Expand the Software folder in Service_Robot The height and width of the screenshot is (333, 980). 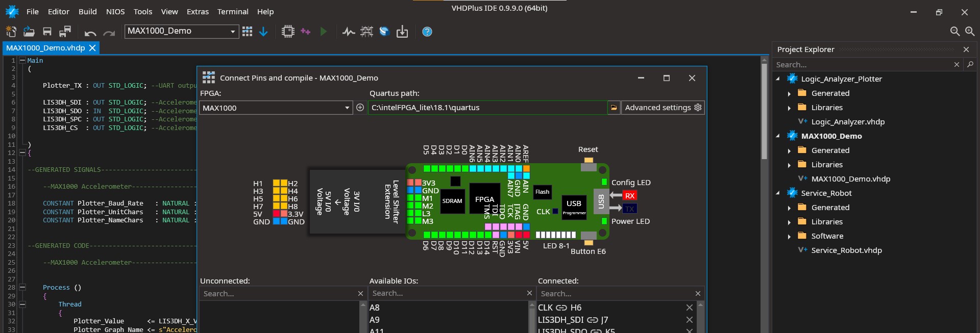click(x=789, y=236)
